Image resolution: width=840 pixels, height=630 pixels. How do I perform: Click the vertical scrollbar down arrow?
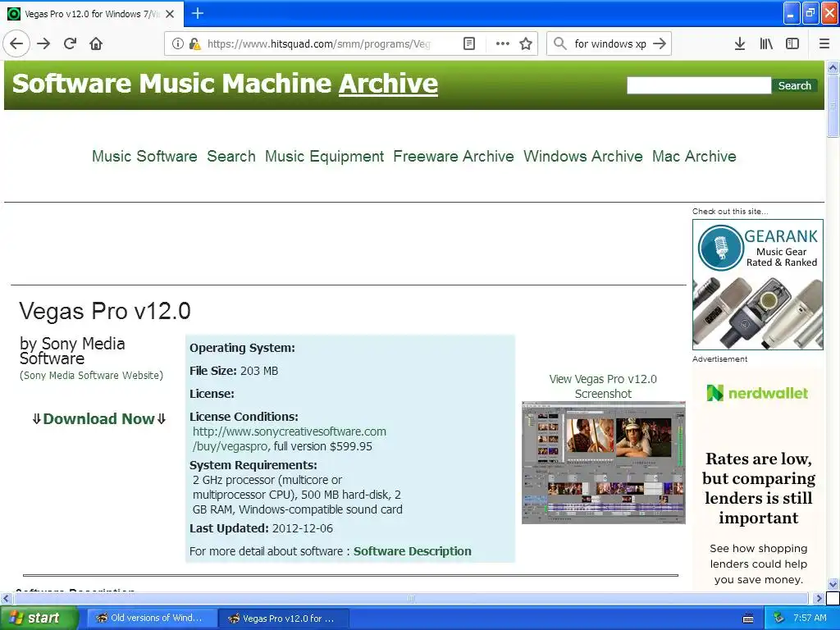833,584
